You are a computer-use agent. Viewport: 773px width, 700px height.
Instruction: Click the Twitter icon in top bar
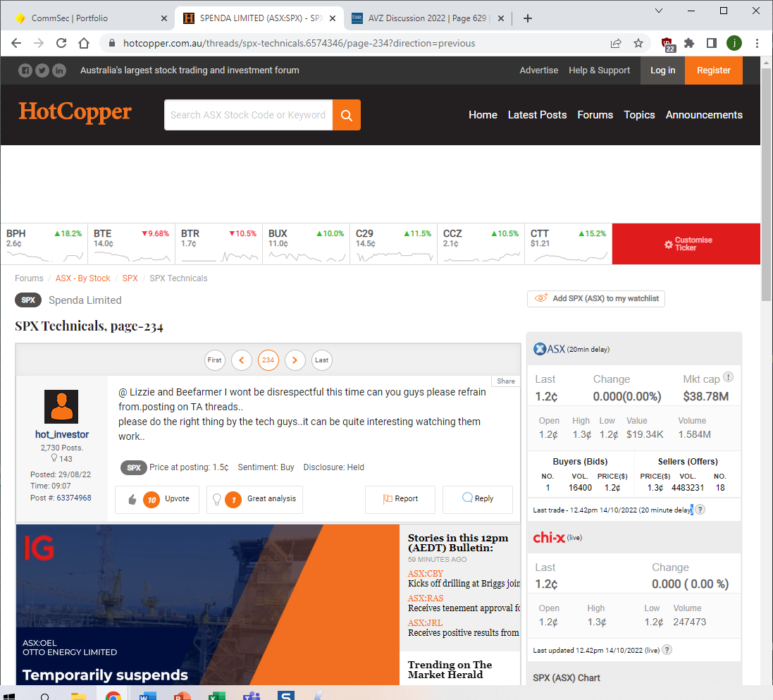[x=42, y=70]
